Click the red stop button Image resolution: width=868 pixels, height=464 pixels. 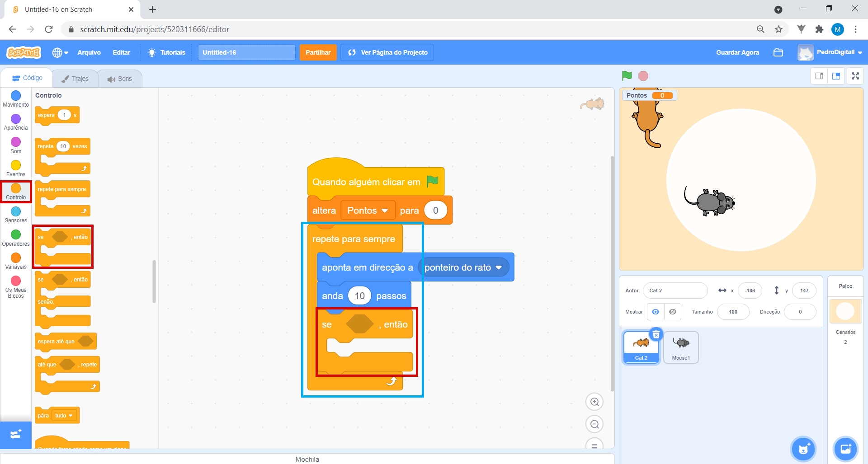pyautogui.click(x=643, y=76)
